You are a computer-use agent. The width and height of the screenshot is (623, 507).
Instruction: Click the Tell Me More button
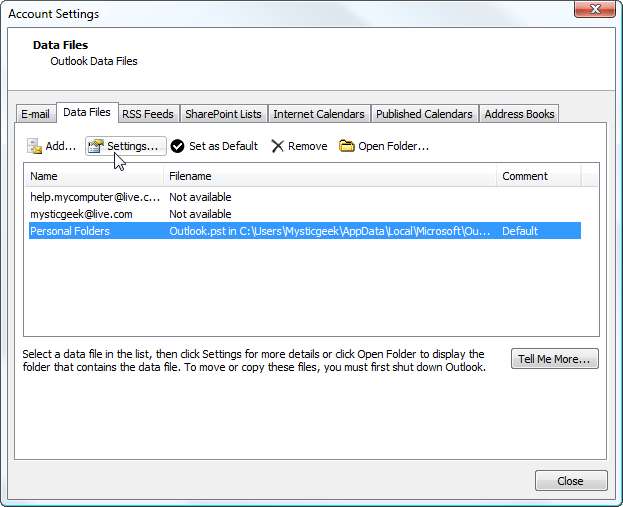[x=554, y=359]
